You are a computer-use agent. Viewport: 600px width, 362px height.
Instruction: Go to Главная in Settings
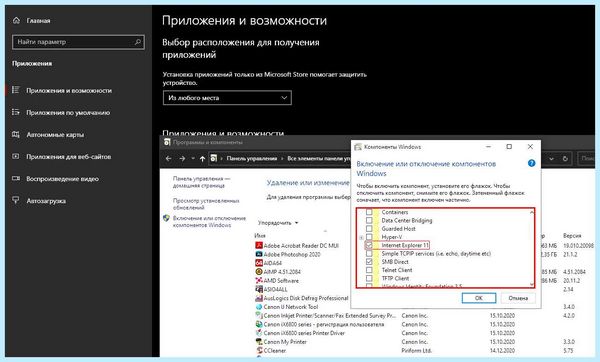pos(38,21)
